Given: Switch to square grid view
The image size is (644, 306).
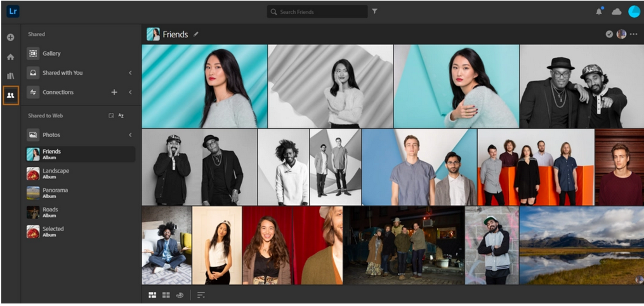Looking at the screenshot, I should click(x=166, y=295).
